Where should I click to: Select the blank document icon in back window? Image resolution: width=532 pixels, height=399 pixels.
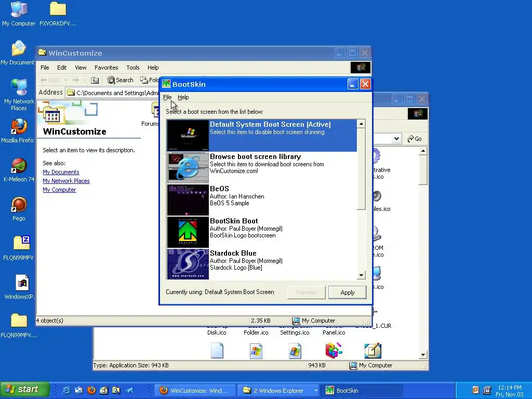217,351
